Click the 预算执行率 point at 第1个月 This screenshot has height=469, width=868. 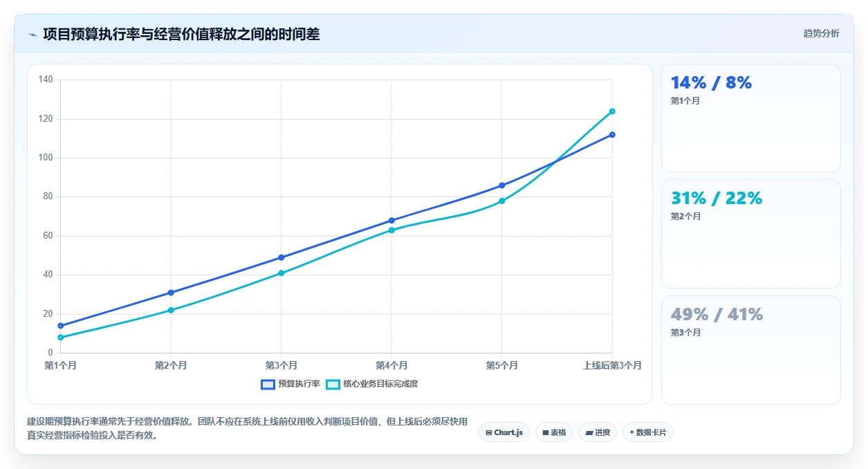coord(61,326)
